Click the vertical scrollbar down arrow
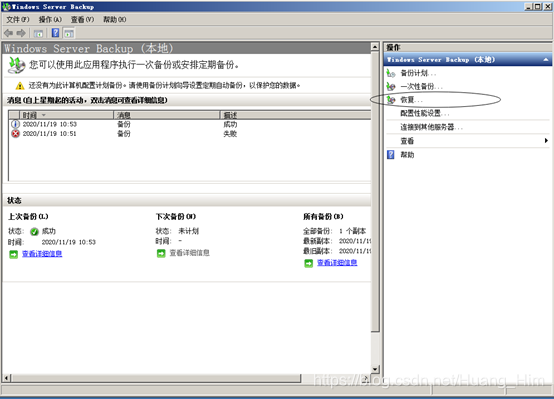Screen dimensions: 554x399 pyautogui.click(x=375, y=369)
